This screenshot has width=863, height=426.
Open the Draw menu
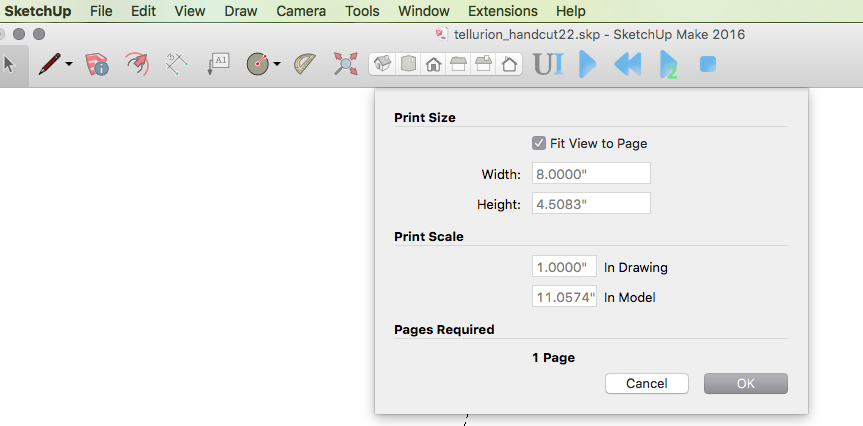click(242, 11)
